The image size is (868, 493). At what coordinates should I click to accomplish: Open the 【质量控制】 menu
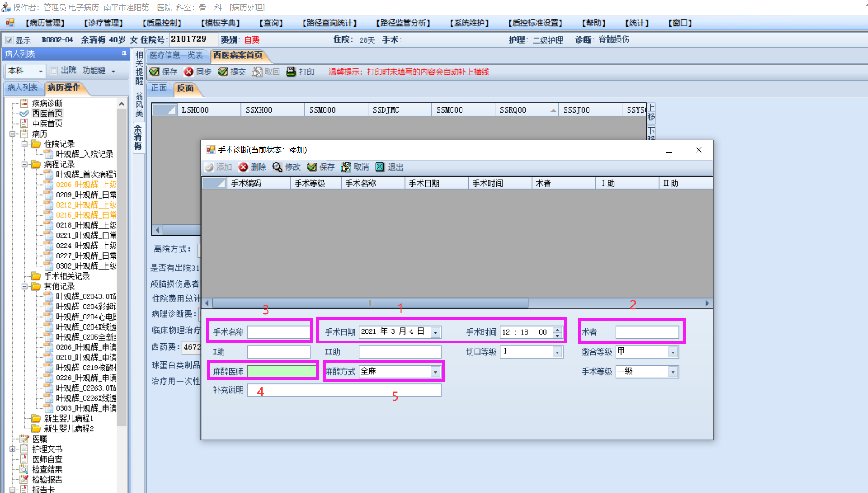tap(162, 23)
